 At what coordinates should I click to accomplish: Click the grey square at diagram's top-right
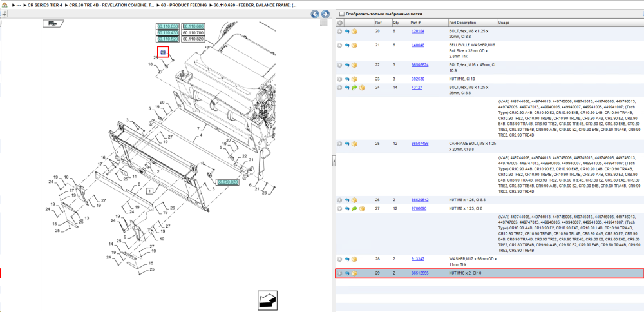324,23
